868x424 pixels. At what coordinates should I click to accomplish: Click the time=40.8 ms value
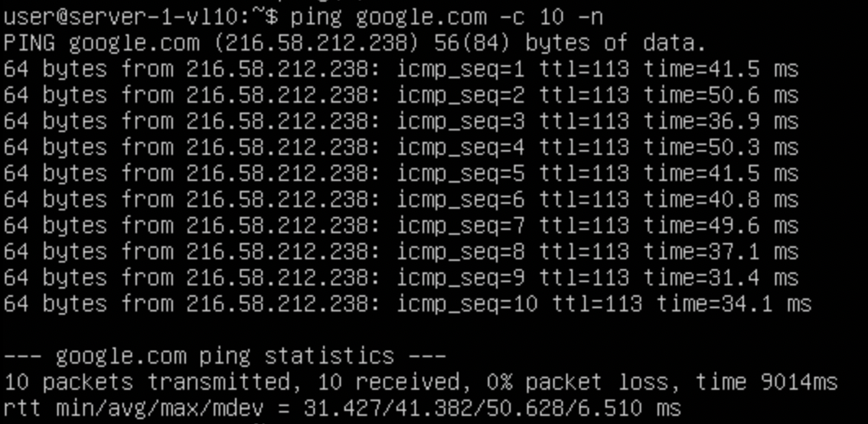pyautogui.click(x=720, y=199)
